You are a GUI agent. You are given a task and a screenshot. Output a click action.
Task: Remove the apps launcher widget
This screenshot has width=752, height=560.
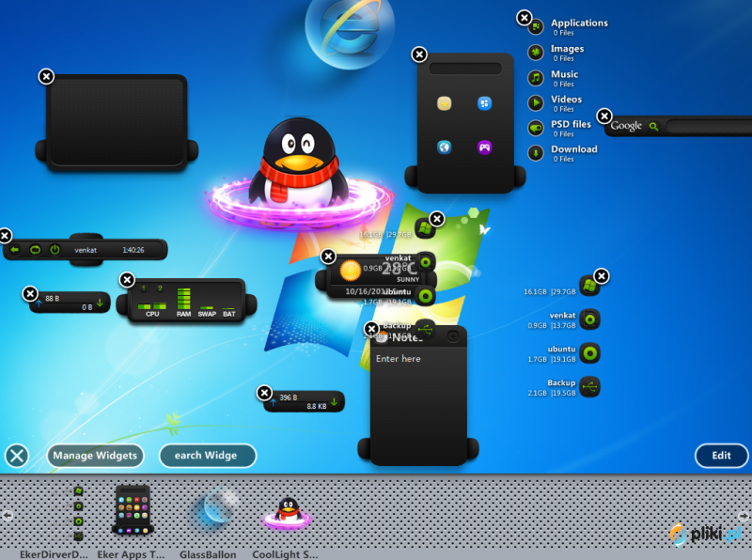coord(419,54)
